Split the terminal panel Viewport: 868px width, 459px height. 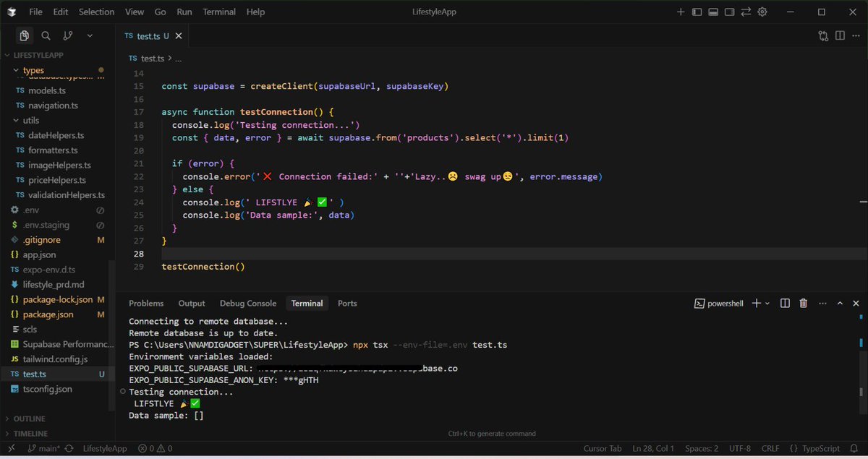click(786, 304)
